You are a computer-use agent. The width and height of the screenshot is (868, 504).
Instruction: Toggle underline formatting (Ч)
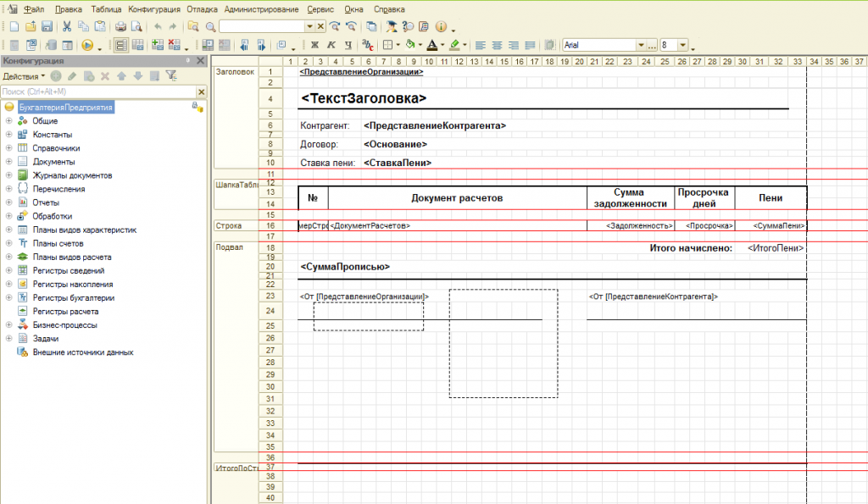click(x=347, y=45)
